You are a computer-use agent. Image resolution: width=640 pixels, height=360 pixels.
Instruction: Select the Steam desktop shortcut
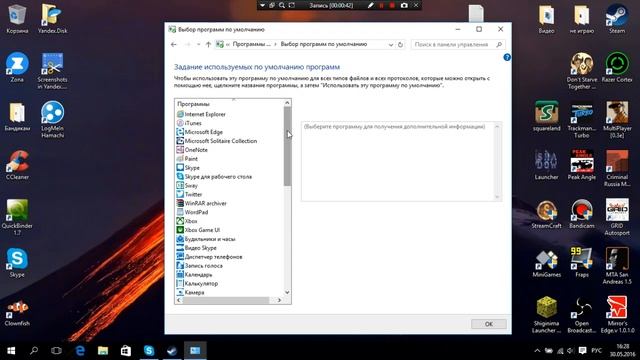click(x=617, y=19)
